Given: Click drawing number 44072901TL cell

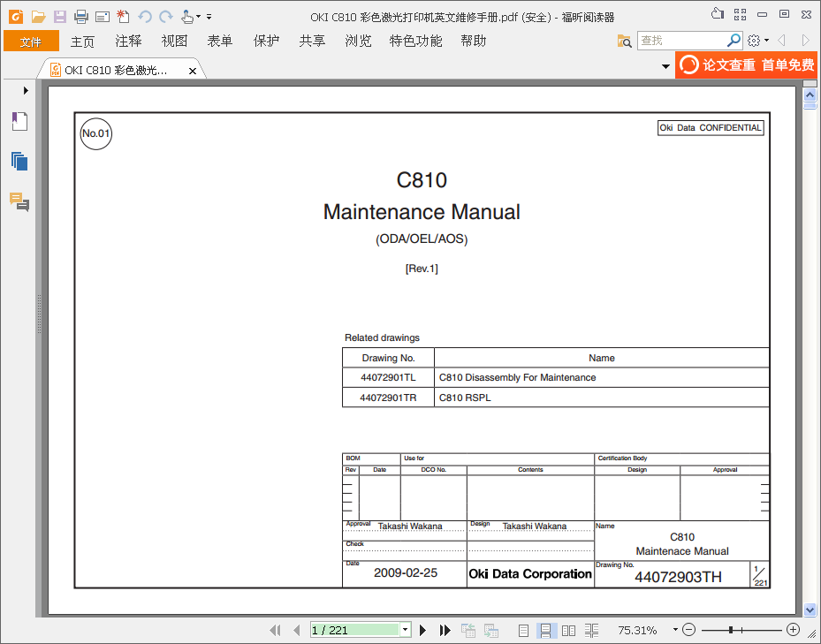Looking at the screenshot, I should [x=388, y=377].
